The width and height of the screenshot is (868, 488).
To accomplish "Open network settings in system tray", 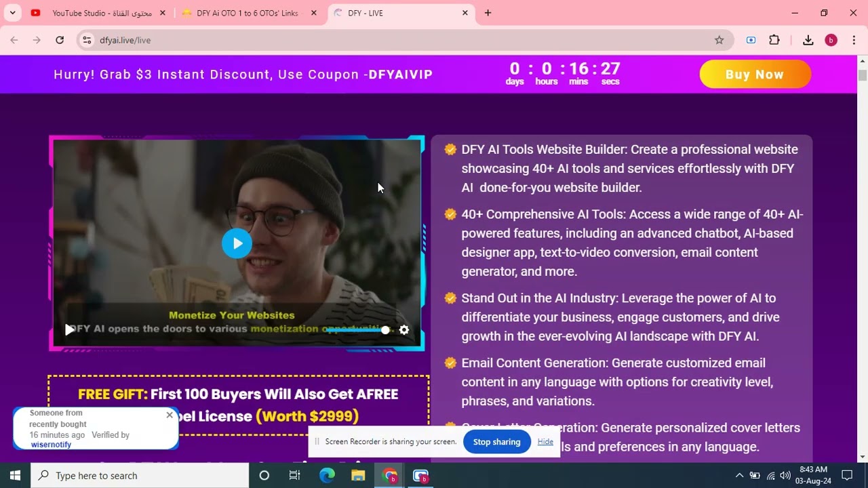I will tap(770, 476).
